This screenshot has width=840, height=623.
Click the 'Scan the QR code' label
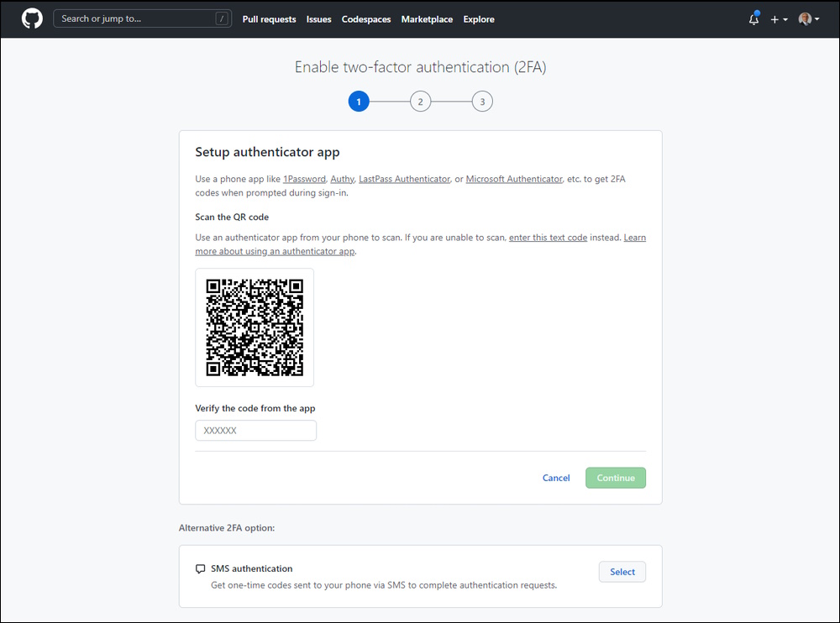pos(232,217)
